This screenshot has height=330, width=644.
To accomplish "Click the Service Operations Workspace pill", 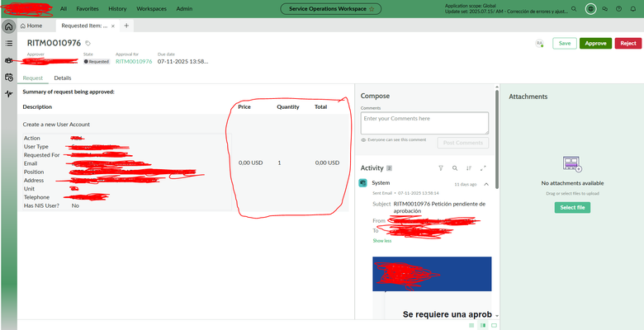I will (x=330, y=8).
